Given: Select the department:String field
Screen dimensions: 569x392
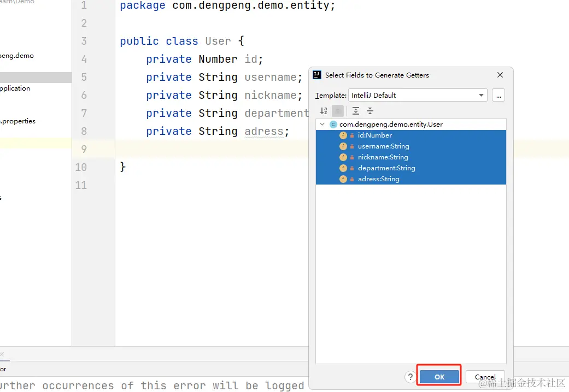Looking at the screenshot, I should tap(411, 168).
